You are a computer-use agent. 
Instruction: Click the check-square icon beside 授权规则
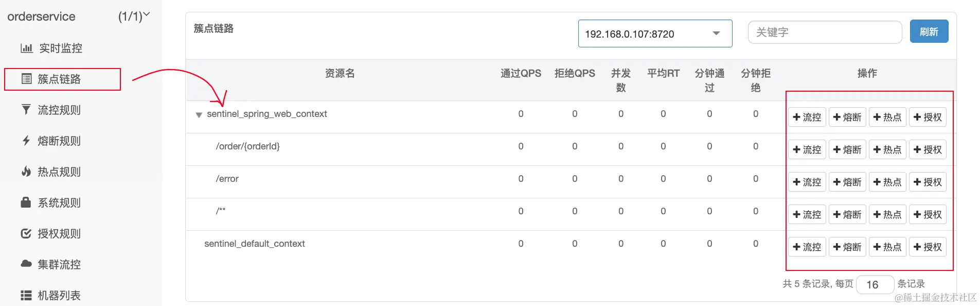point(26,233)
